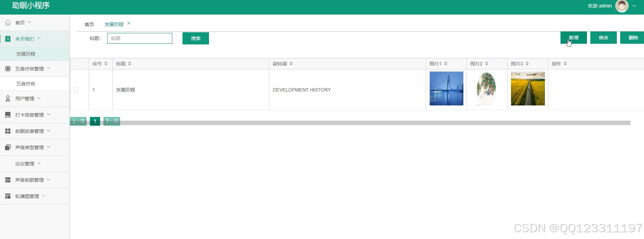
Task: Click the 声音助眠管理 server icon
Action: 8,180
